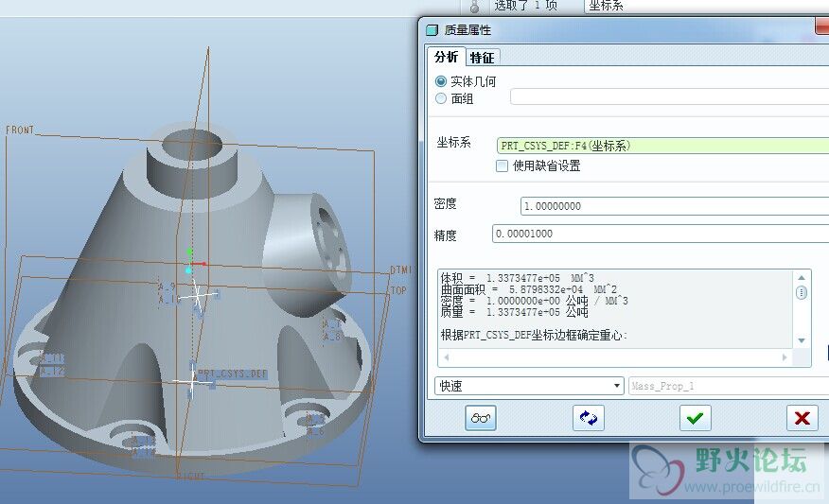Viewport: 829px width, 504px height.
Task: Click the 精度 accuracy input field
Action: click(x=661, y=234)
